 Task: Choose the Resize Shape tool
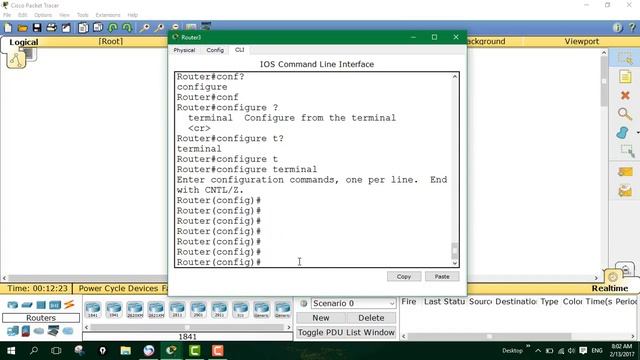click(627, 151)
